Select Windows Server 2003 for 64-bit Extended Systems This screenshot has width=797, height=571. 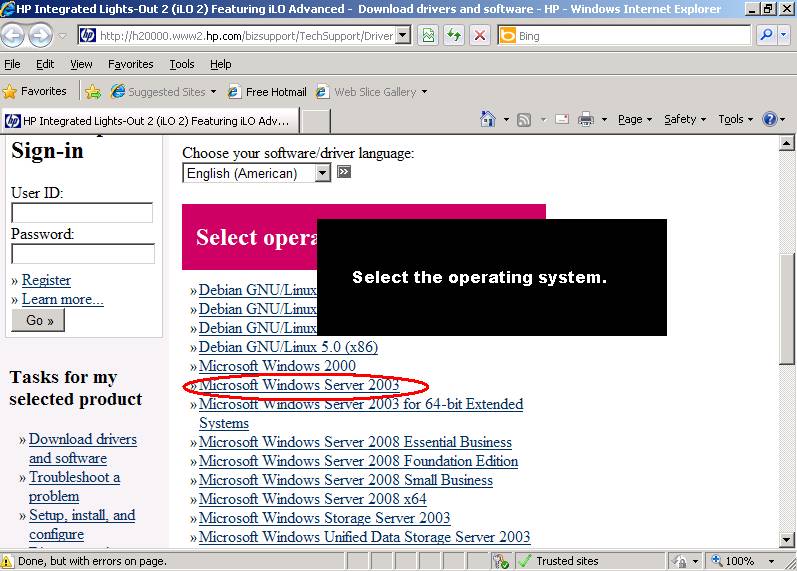[361, 413]
